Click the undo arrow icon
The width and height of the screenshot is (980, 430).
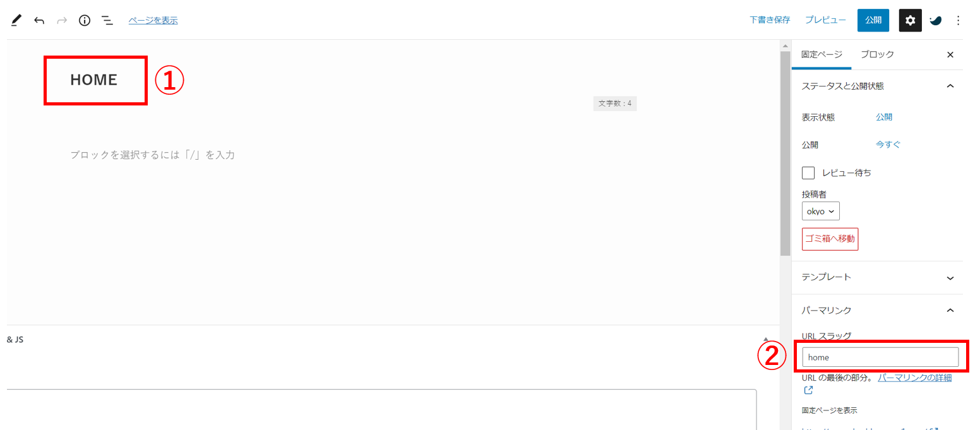point(39,20)
